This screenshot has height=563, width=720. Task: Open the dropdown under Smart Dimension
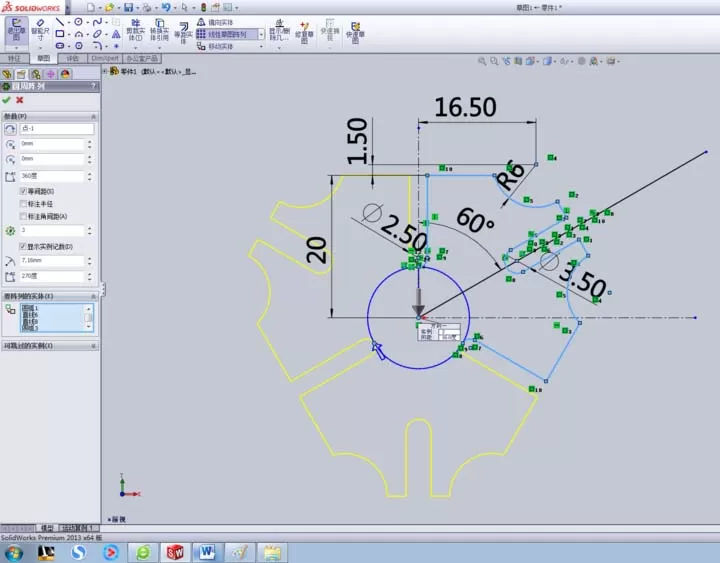coord(40,48)
